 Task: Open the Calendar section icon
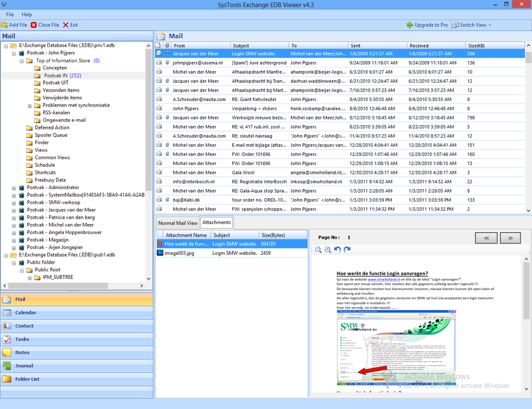7,313
